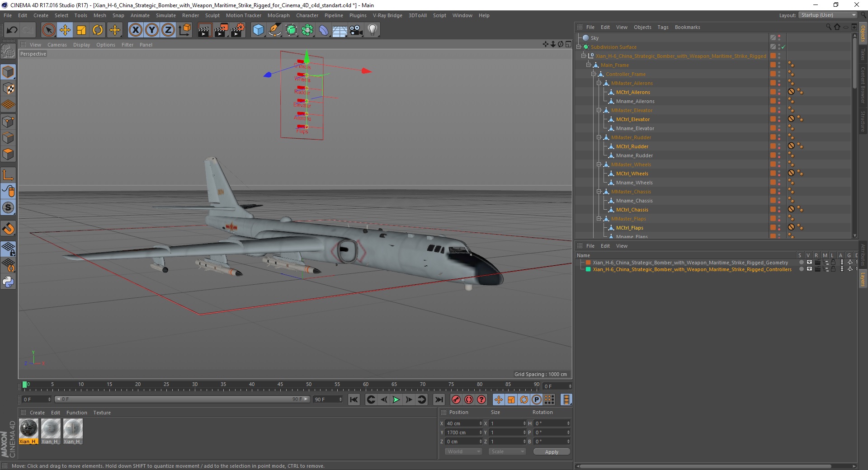868x470 pixels.
Task: Collapse the MMaster_Chassis node
Action: tap(599, 192)
